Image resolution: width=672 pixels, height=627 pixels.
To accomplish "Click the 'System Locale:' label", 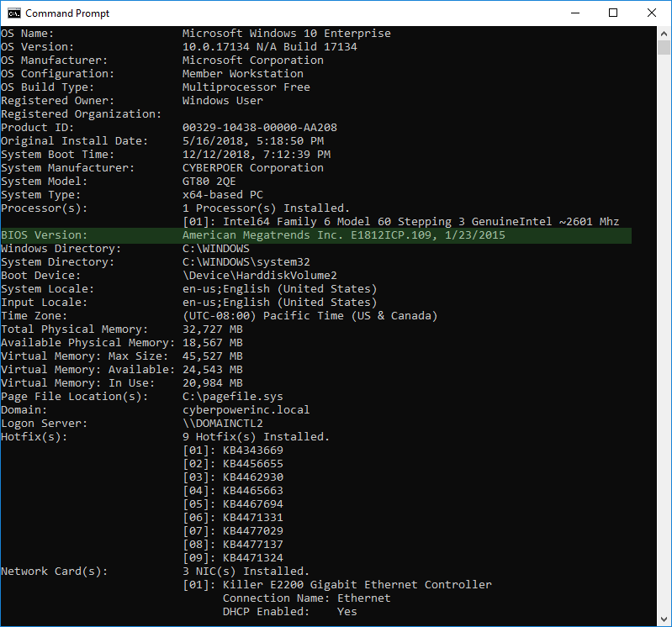I will pyautogui.click(x=47, y=289).
